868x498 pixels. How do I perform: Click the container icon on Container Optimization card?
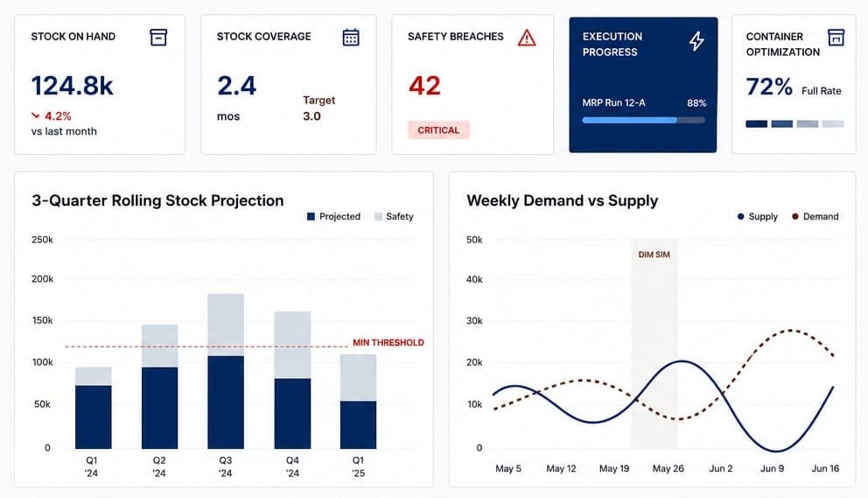point(836,37)
